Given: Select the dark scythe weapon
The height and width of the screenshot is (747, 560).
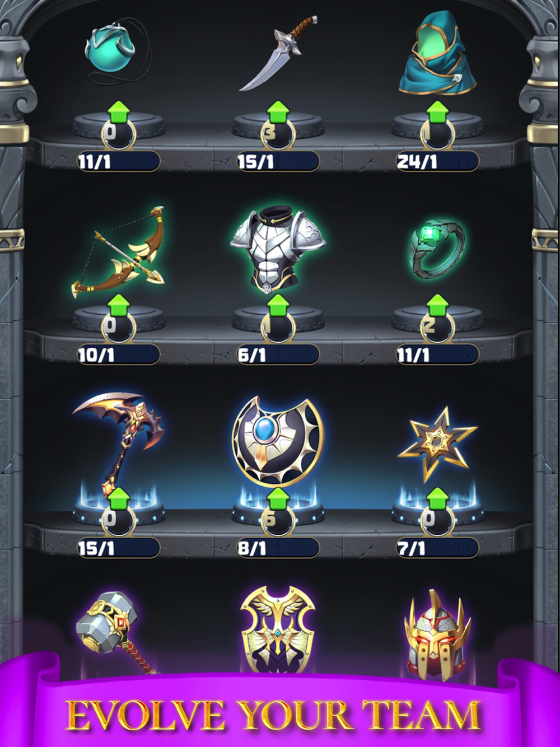Looking at the screenshot, I should tap(118, 442).
